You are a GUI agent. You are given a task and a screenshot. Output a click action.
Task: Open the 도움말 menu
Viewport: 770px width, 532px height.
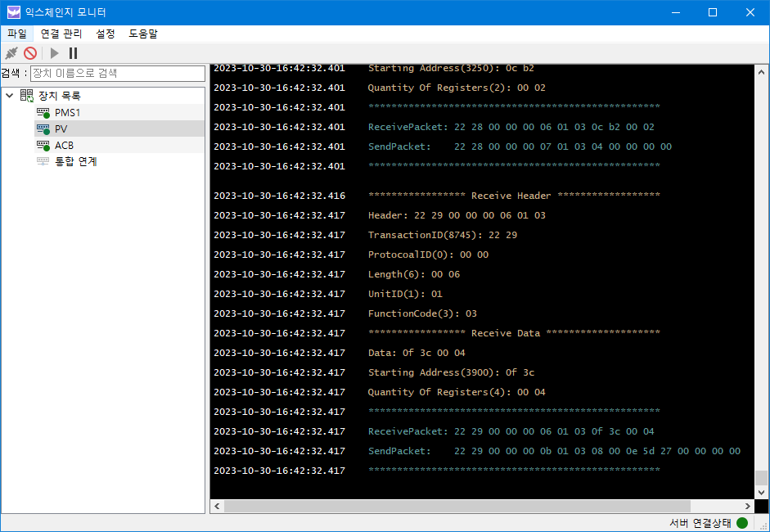pyautogui.click(x=143, y=34)
